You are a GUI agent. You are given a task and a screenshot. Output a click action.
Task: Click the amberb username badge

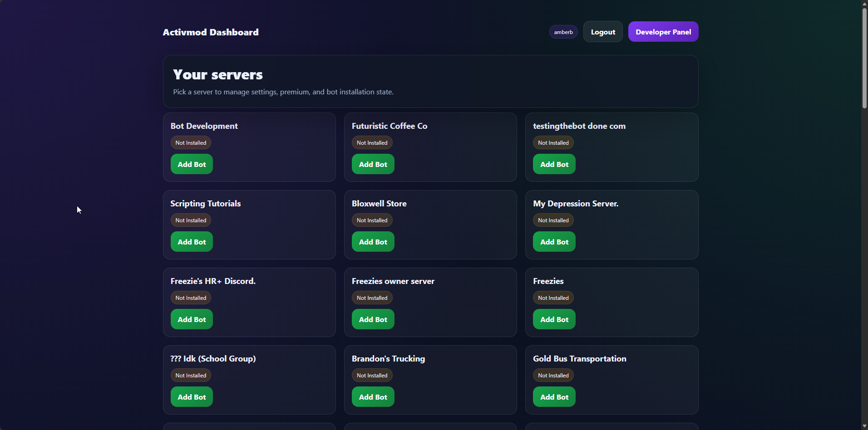563,32
